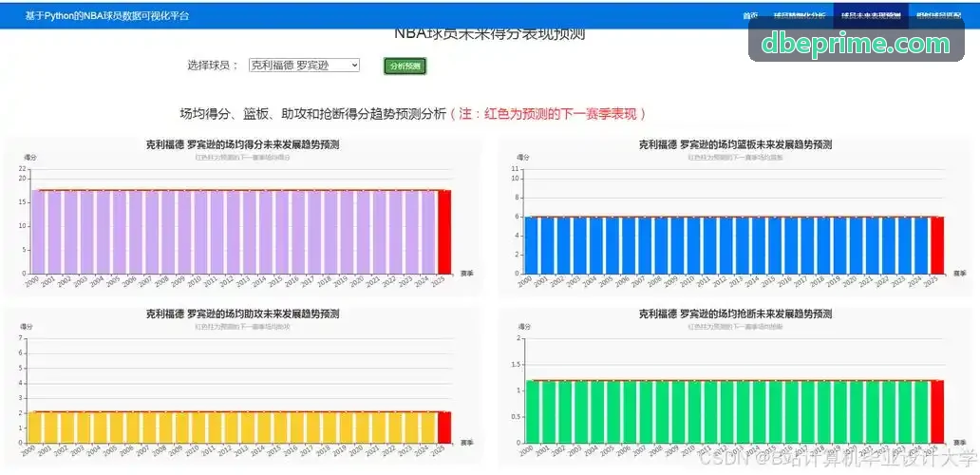Click the 22 y-axis value in 场均得分 chart
This screenshot has height=475, width=980.
pyautogui.click(x=23, y=169)
